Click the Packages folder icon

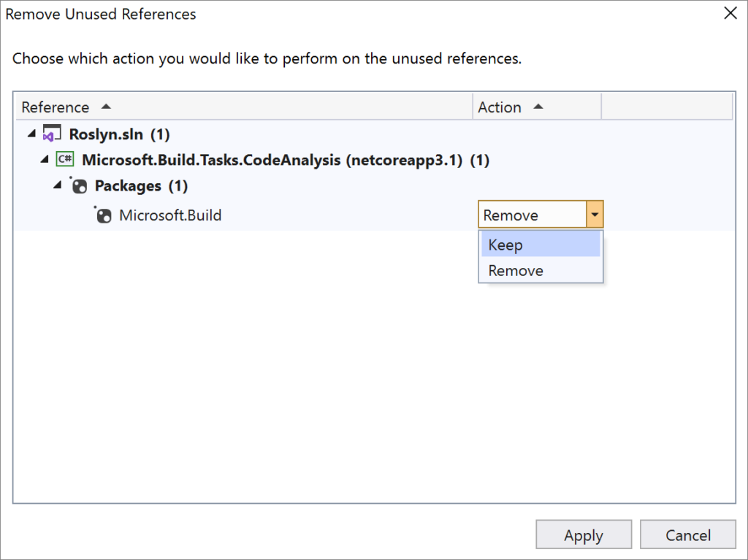pos(78,186)
